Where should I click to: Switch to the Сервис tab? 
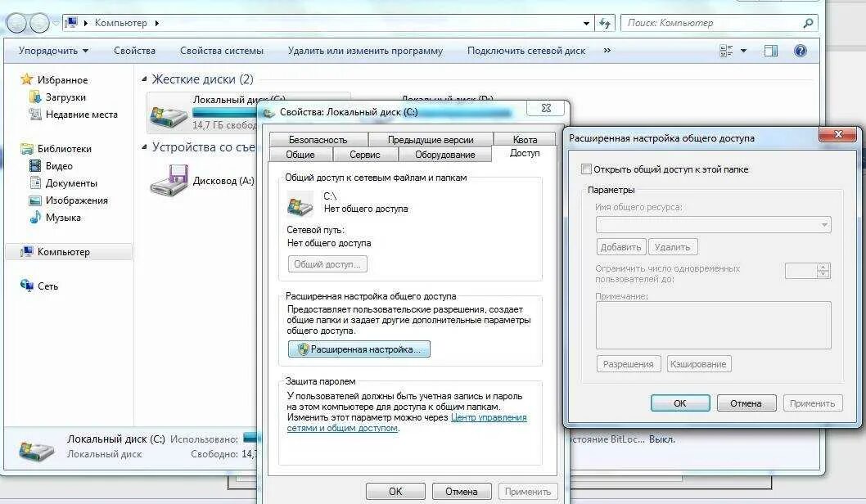[364, 155]
